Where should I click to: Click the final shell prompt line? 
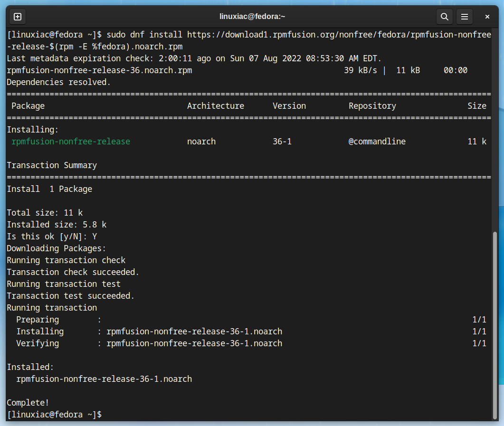pos(54,415)
